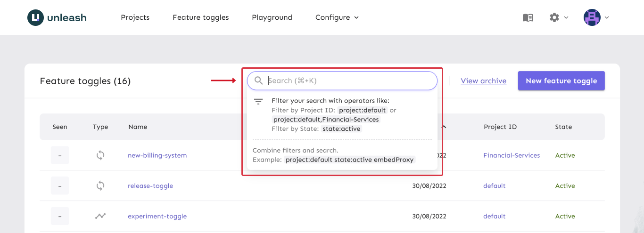Image resolution: width=644 pixels, height=233 pixels.
Task: Click the filter lines icon in search hints
Action: point(258,101)
